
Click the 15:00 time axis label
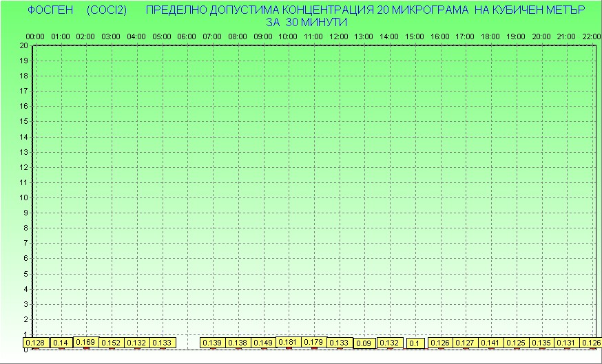point(414,36)
